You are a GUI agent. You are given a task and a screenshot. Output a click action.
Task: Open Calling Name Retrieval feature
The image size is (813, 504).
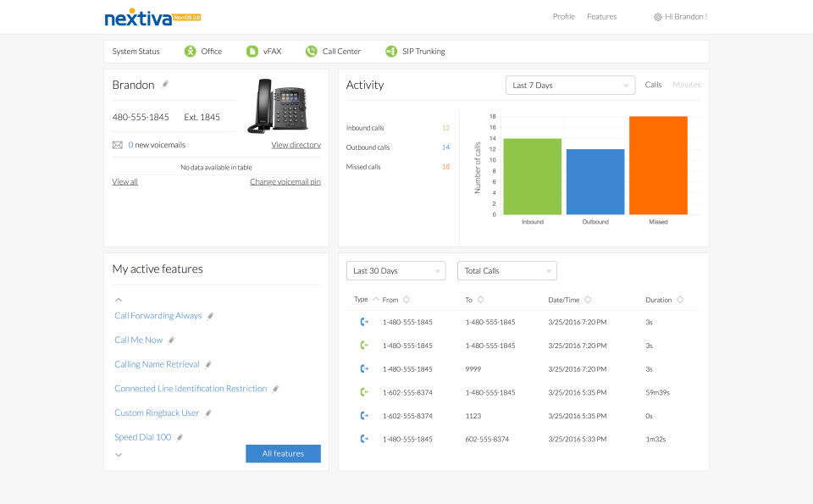(x=158, y=364)
